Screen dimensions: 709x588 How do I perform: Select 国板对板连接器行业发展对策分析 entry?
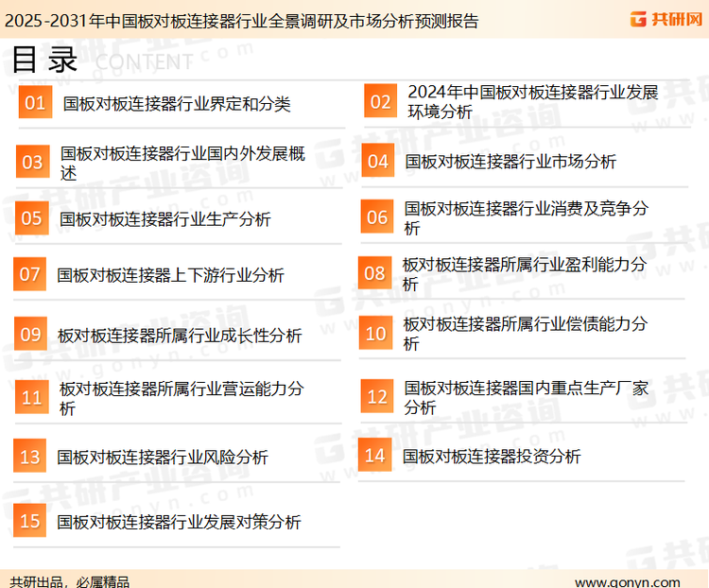(179, 522)
